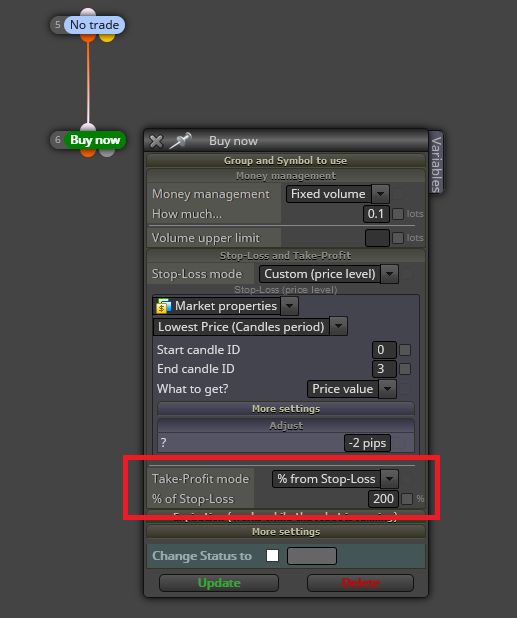Open the Money management Fixed volume dropdown
This screenshot has width=517, height=618.
point(338,194)
